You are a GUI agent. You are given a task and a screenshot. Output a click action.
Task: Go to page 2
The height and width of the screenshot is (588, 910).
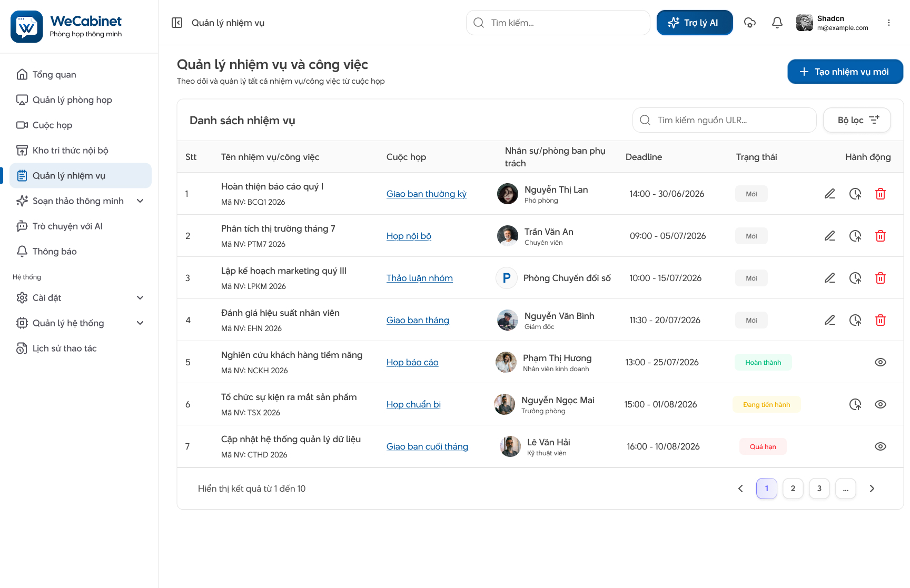coord(793,489)
